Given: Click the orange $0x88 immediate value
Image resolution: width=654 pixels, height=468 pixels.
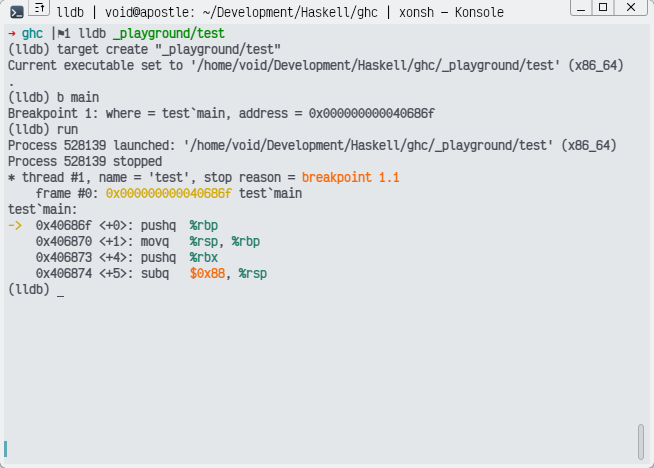Looking at the screenshot, I should 207,274.
